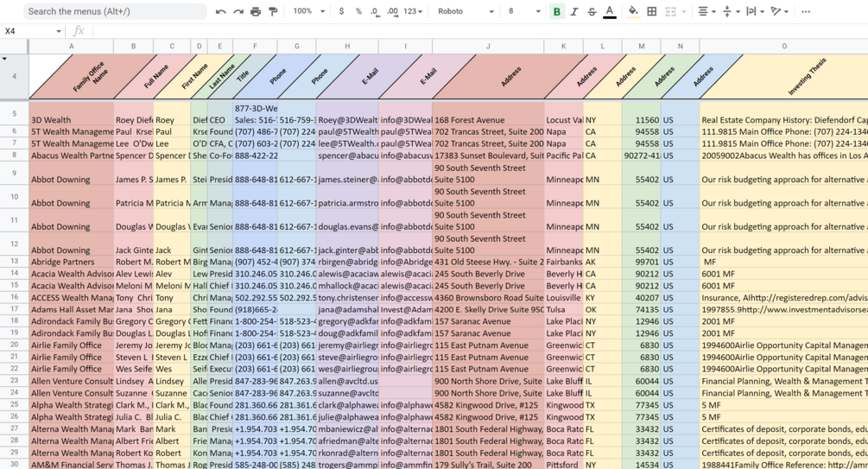Click zip code 40207 cell
The image size is (868, 469).
[x=641, y=298]
